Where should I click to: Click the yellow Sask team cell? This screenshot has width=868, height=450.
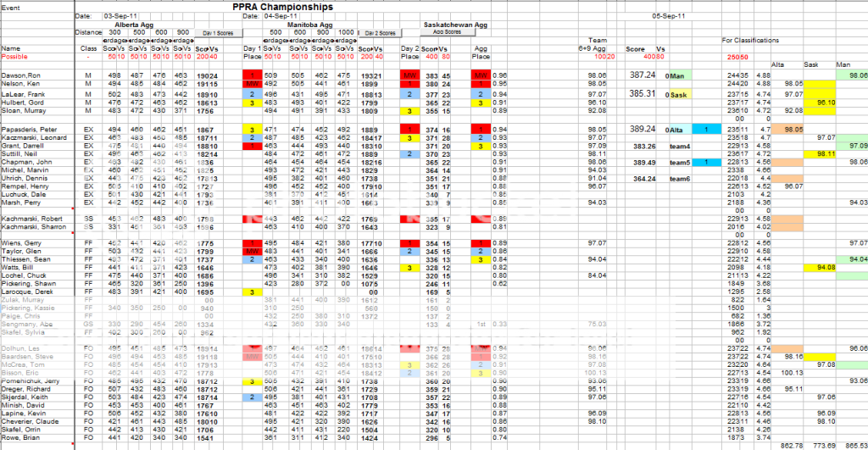687,94
